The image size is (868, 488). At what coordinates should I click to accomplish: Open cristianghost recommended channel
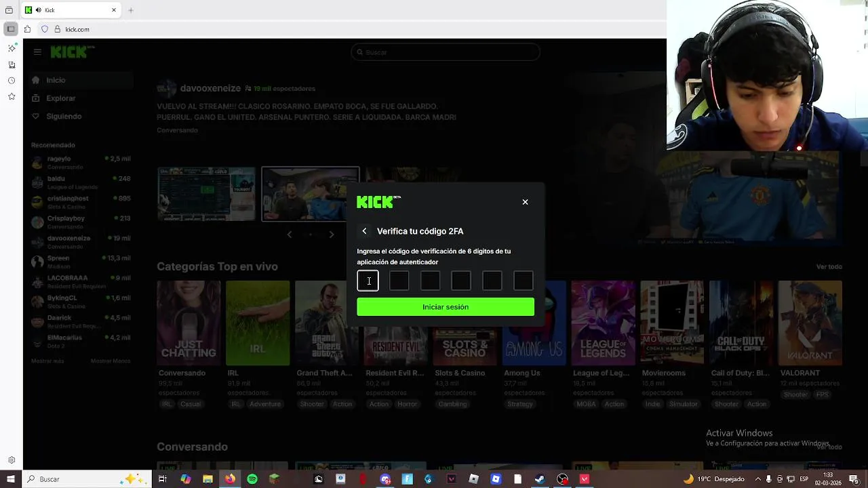81,202
